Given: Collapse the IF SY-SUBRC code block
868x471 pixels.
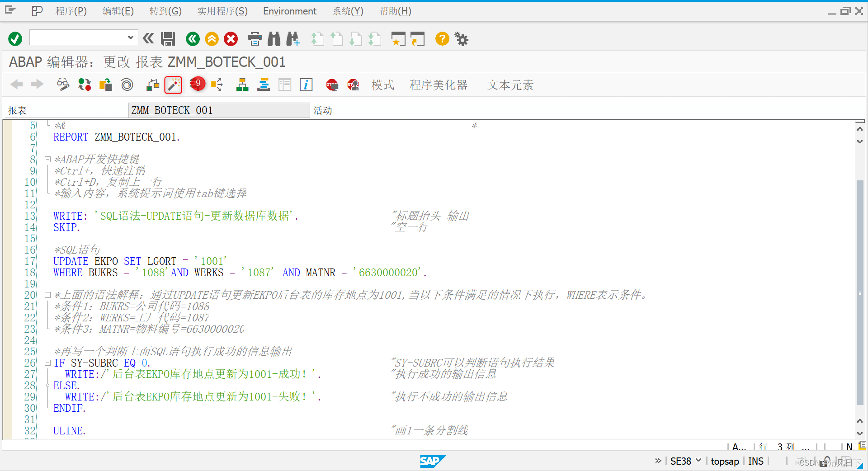Looking at the screenshot, I should pos(48,362).
